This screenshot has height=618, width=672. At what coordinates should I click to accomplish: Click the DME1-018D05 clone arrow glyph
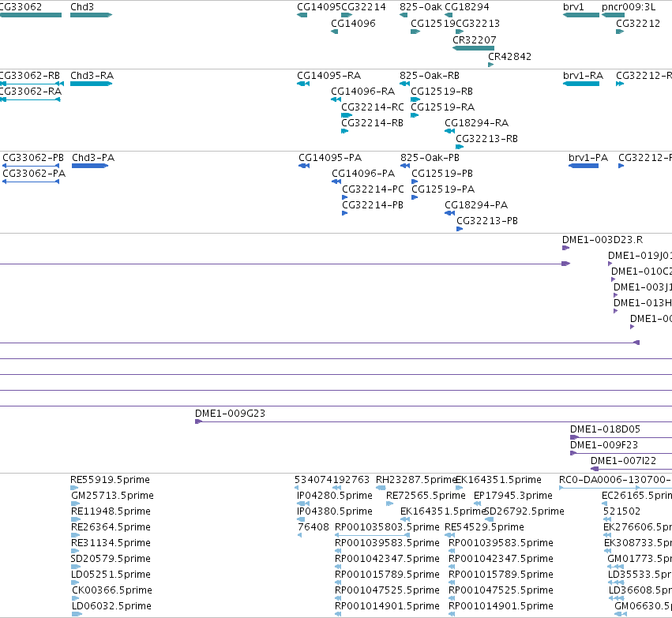[x=574, y=437]
